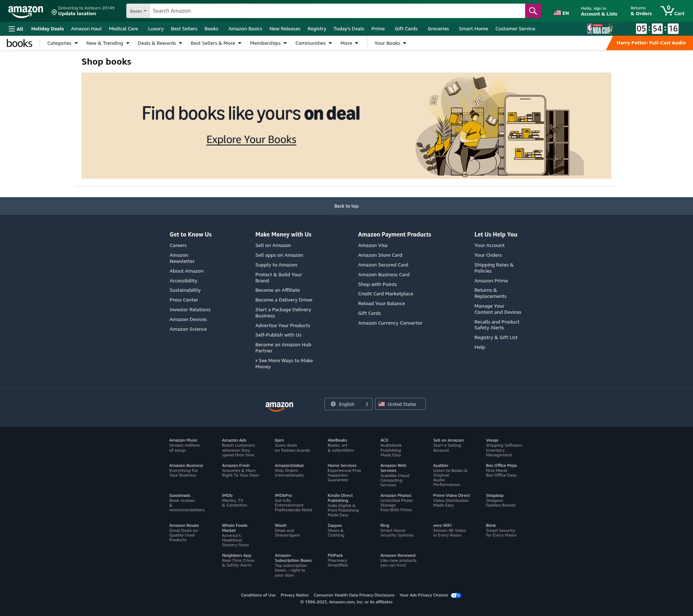Screen dimensions: 693x616
Task: Click the Amazon logo in header
Action: (26, 11)
